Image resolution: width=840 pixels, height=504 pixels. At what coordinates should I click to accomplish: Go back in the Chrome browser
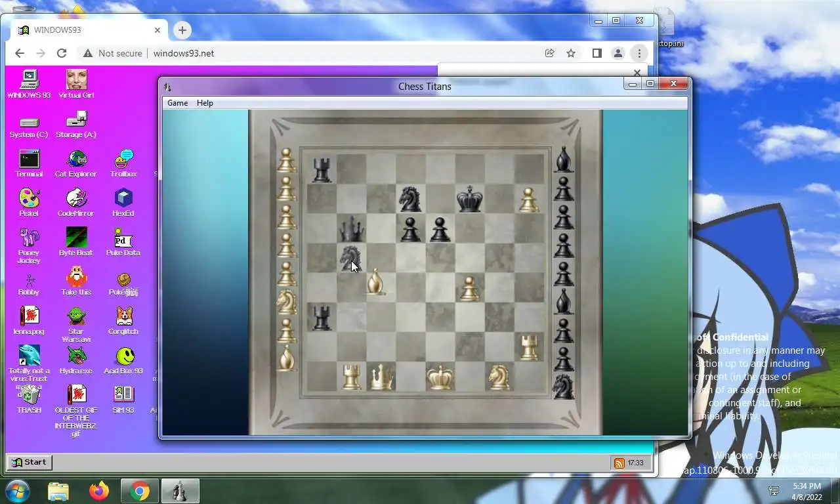pos(20,53)
